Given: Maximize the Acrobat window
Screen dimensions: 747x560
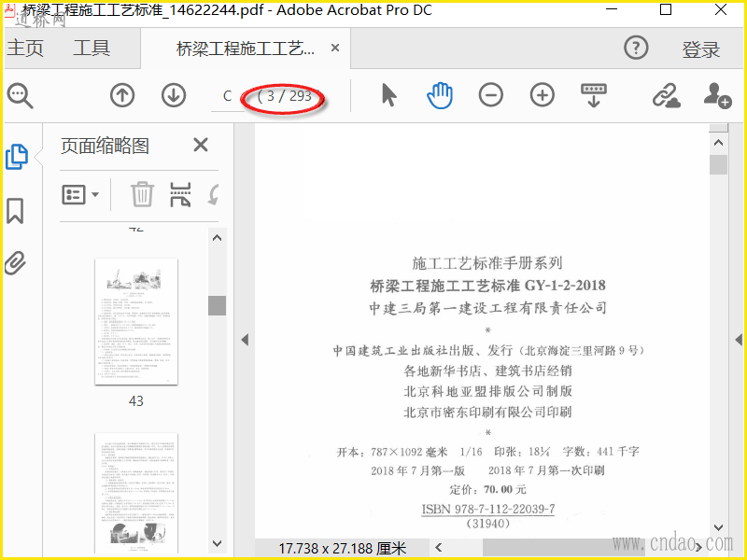Looking at the screenshot, I should pos(666,9).
